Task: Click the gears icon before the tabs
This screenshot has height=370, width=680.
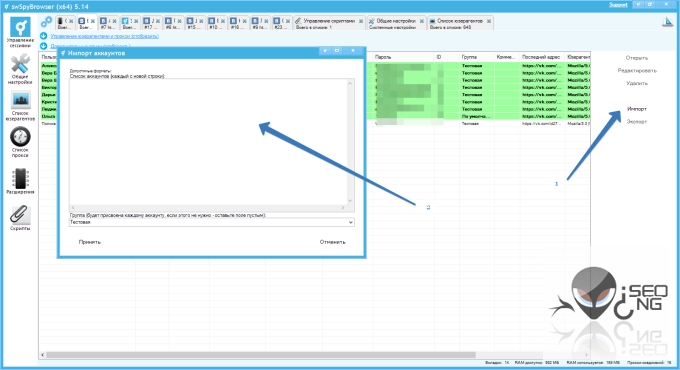Action: [46, 22]
